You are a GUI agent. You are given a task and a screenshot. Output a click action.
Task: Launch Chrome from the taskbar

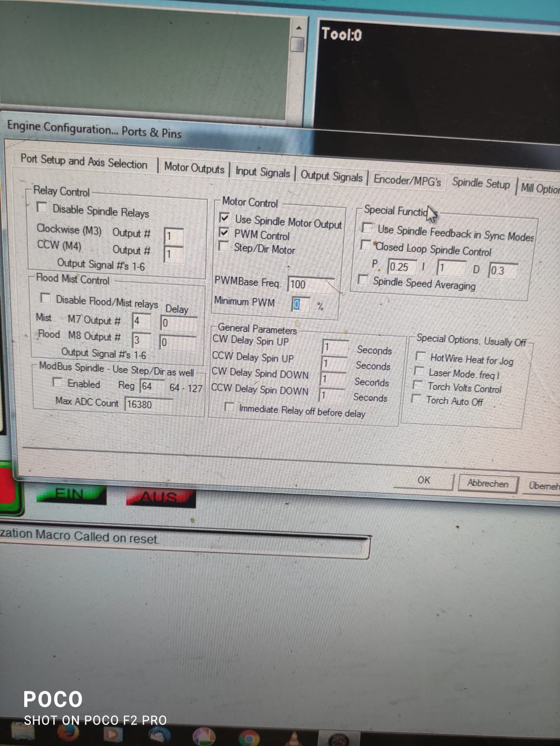pos(249,738)
